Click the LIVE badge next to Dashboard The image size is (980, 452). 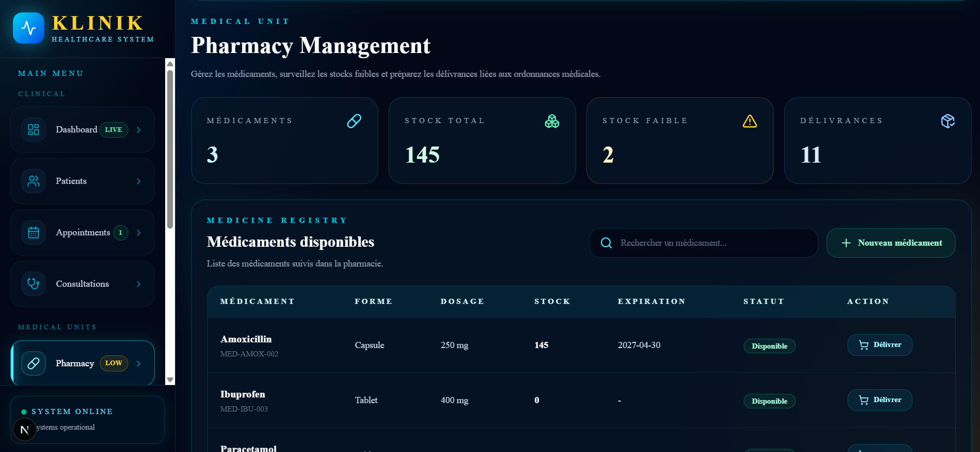click(x=114, y=129)
